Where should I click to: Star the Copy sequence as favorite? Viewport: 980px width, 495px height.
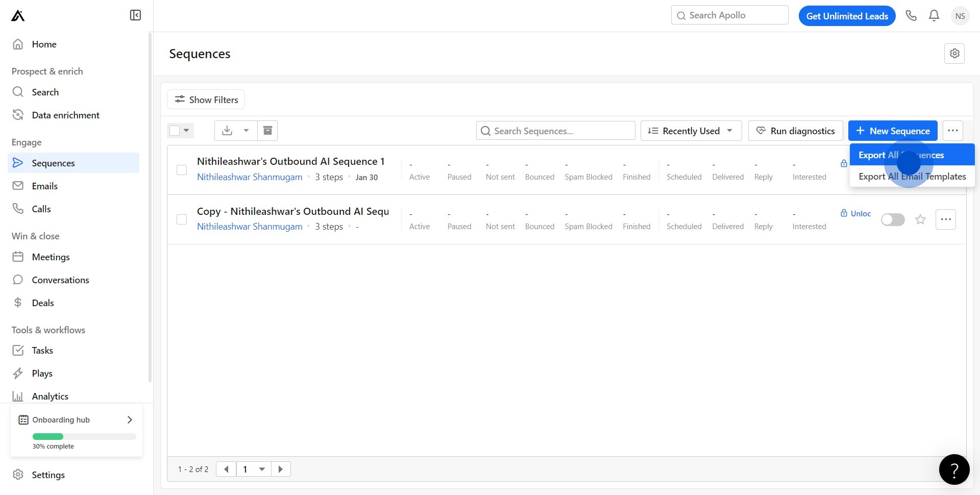(x=920, y=219)
